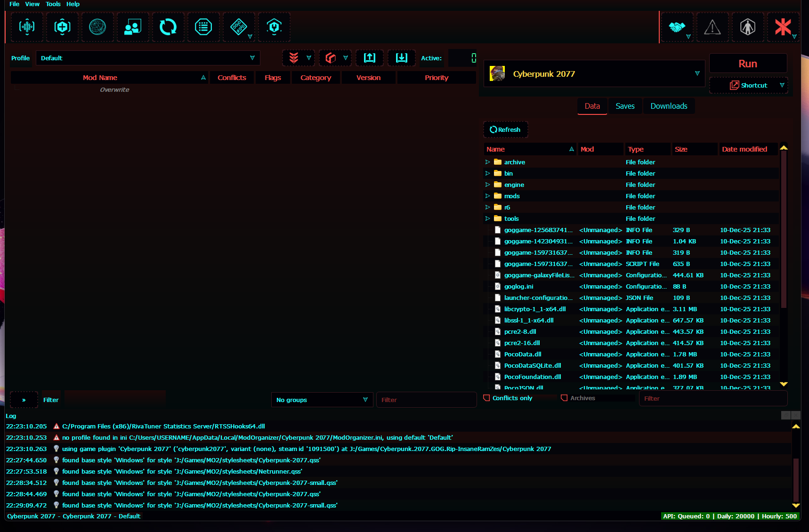Viewport: 809px width, 532px height.
Task: Sort the mod list by Conflicts column
Action: click(x=232, y=78)
